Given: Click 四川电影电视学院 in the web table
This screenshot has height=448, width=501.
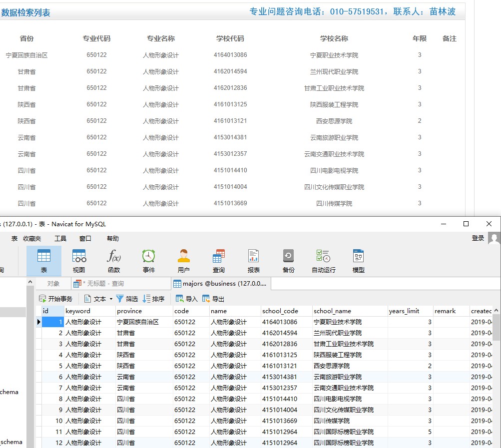Looking at the screenshot, I should pyautogui.click(x=334, y=170).
